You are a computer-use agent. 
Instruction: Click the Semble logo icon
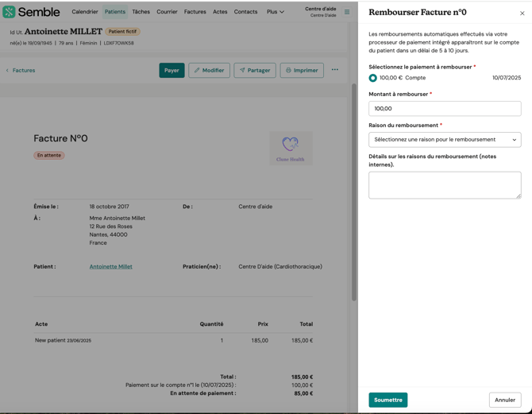tap(10, 12)
